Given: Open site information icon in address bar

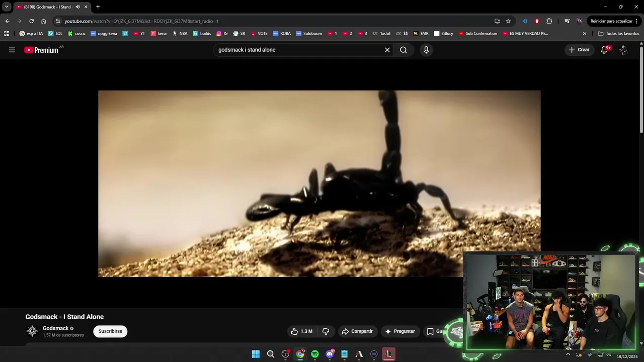Looking at the screenshot, I should [58, 21].
